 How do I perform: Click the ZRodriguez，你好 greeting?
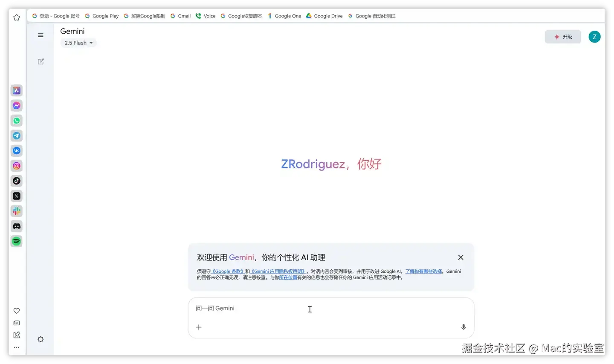pos(331,164)
